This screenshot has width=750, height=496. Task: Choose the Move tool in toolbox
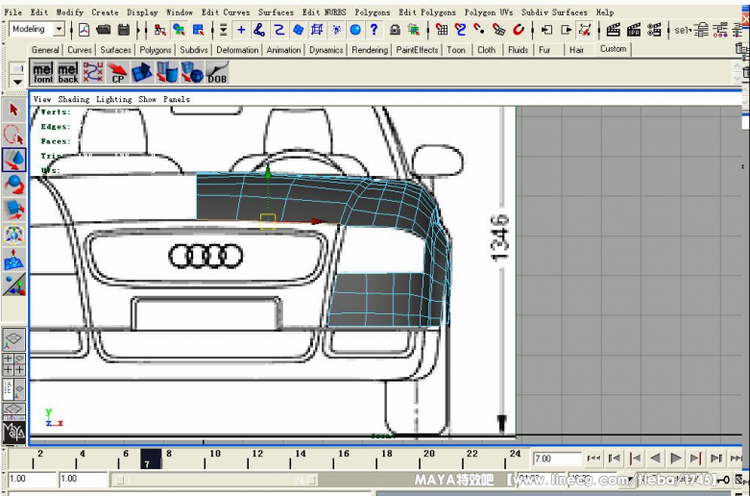pyautogui.click(x=14, y=160)
